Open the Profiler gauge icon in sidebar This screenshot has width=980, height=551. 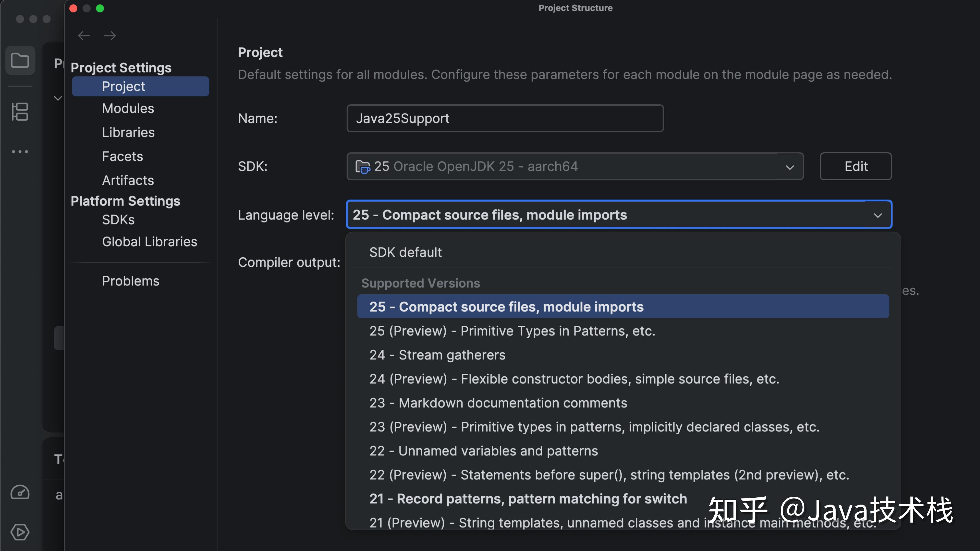click(x=20, y=492)
